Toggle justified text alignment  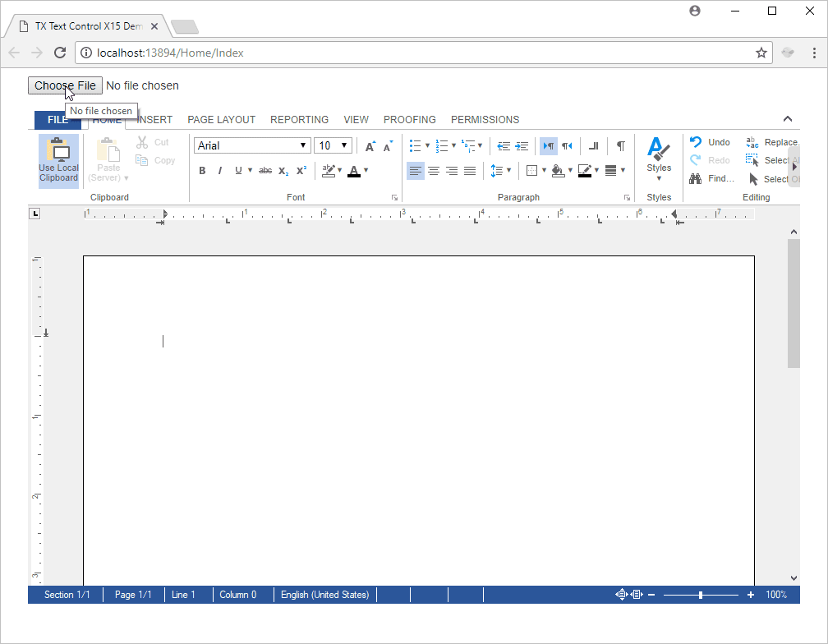click(x=469, y=171)
